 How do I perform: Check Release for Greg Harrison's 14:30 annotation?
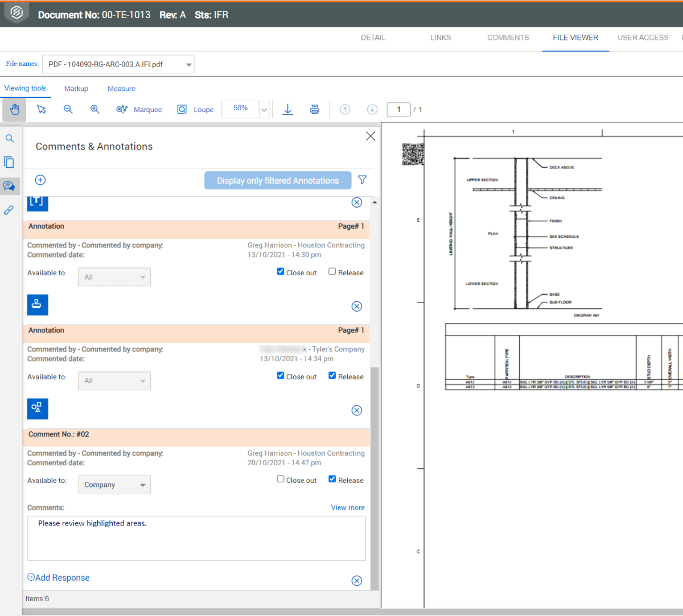tap(332, 272)
